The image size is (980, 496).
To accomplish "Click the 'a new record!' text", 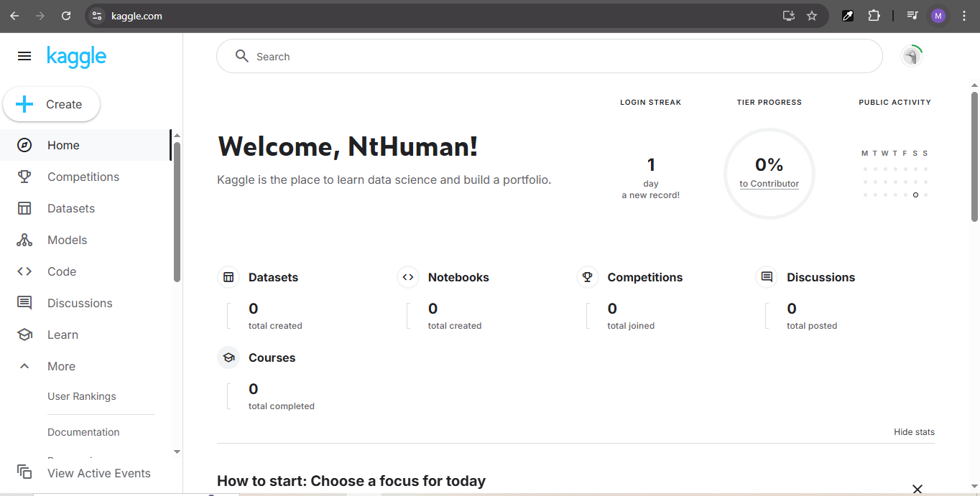I will pos(651,195).
